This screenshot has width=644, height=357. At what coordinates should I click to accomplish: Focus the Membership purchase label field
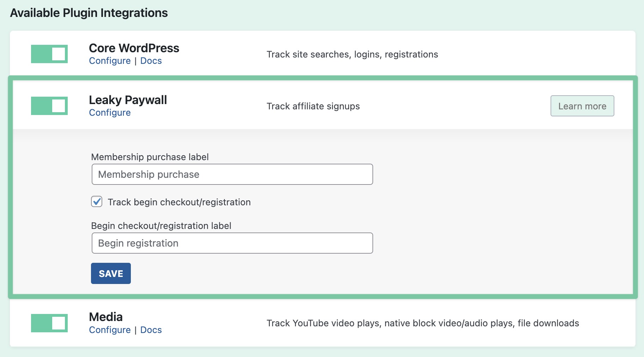pyautogui.click(x=232, y=174)
